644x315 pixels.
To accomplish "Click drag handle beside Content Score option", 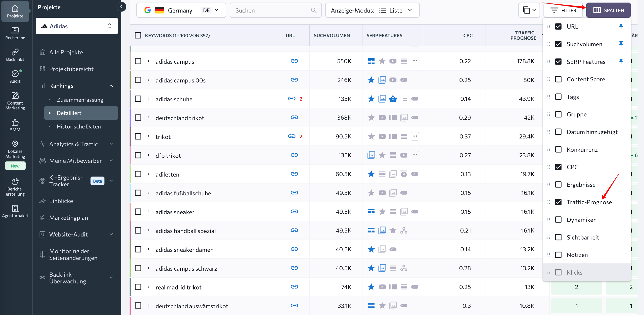I will (549, 79).
